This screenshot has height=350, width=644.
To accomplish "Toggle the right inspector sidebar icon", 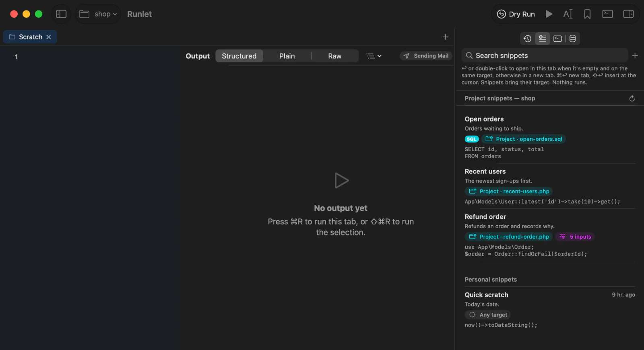I will tap(628, 14).
